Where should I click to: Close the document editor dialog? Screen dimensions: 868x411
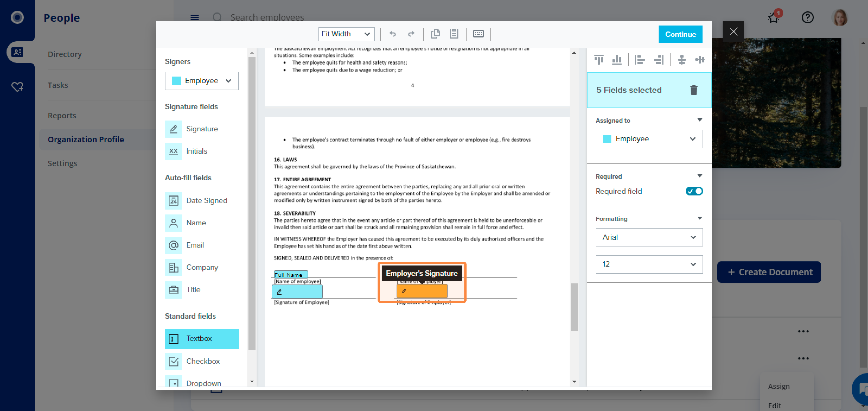733,32
